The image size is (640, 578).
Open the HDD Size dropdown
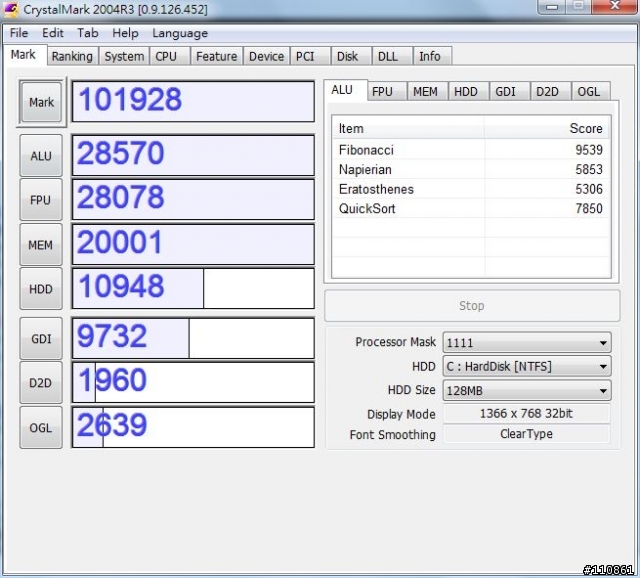pos(527,391)
